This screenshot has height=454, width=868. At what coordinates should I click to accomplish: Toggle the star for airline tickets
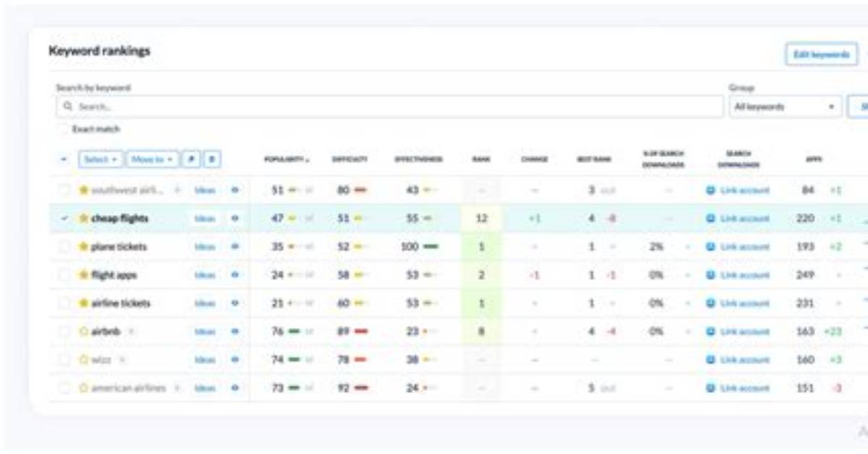83,303
